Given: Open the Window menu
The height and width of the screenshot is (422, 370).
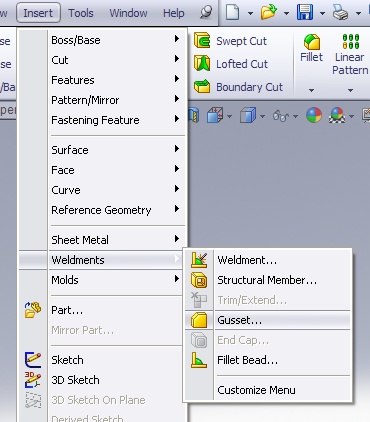Looking at the screenshot, I should pos(128,13).
